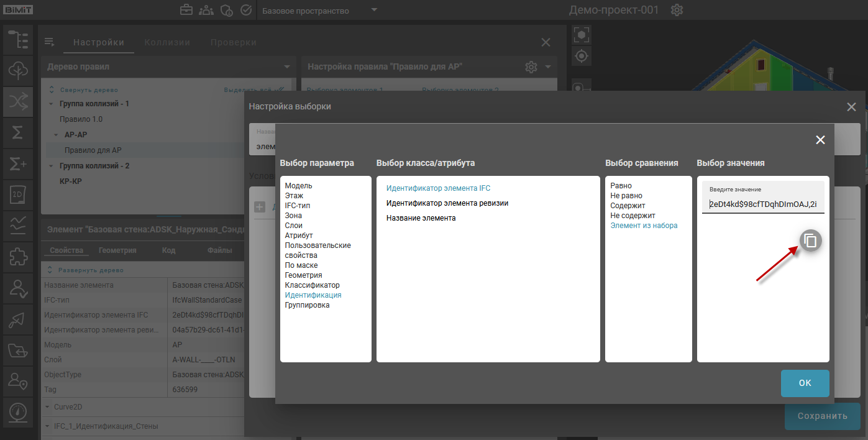Click the briefcase icon in top bar

click(186, 10)
